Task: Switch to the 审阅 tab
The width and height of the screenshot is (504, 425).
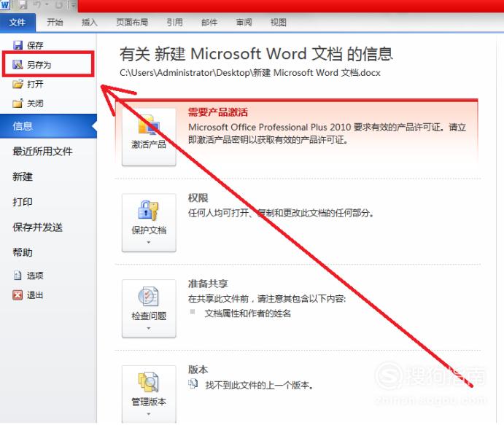Action: pyautogui.click(x=244, y=23)
